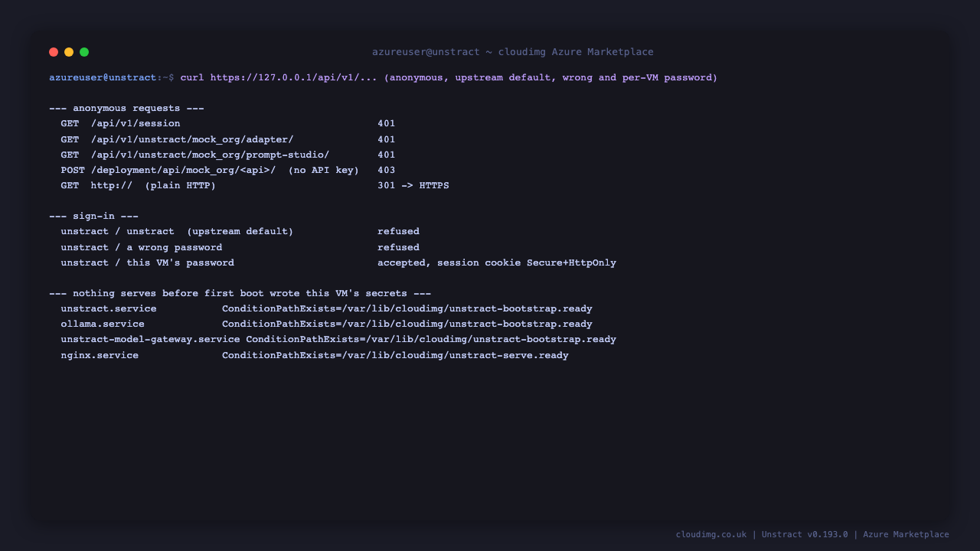Click the 401 status for prompt-studio request

tap(387, 155)
